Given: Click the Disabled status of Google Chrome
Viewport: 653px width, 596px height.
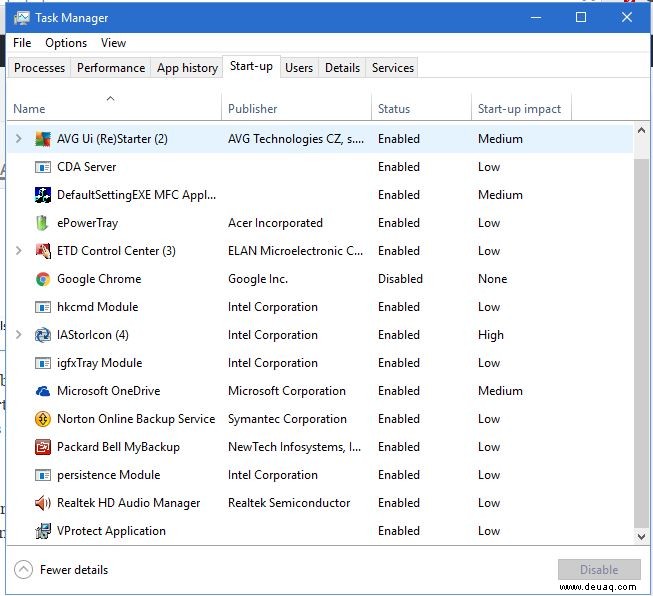Looking at the screenshot, I should point(400,279).
